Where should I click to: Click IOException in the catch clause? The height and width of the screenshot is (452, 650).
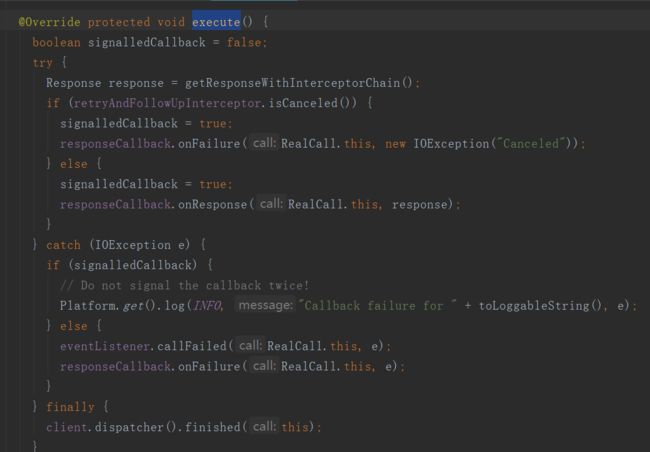133,245
